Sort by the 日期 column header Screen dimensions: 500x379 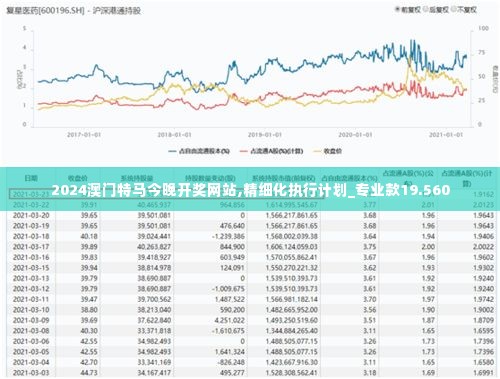(x=31, y=178)
